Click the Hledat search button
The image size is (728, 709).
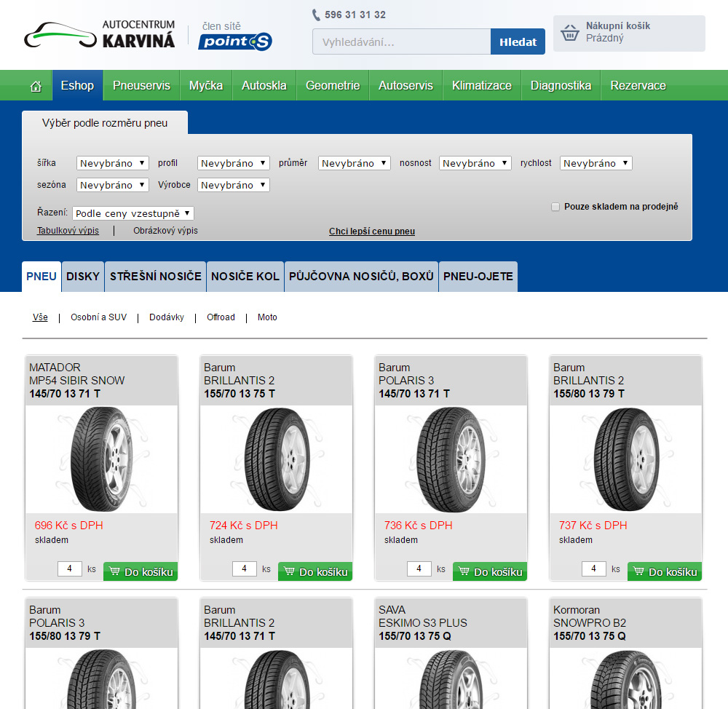click(x=518, y=41)
